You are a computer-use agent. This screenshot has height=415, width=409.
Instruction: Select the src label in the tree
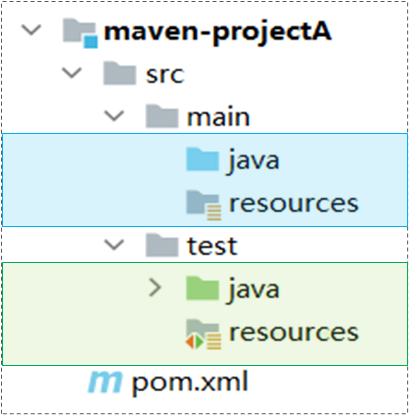165,75
